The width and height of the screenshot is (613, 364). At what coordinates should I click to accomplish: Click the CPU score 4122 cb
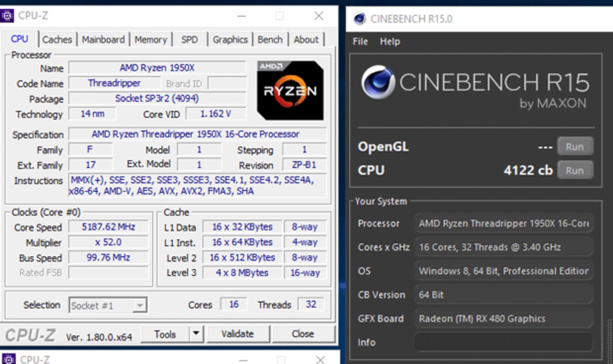coord(528,170)
